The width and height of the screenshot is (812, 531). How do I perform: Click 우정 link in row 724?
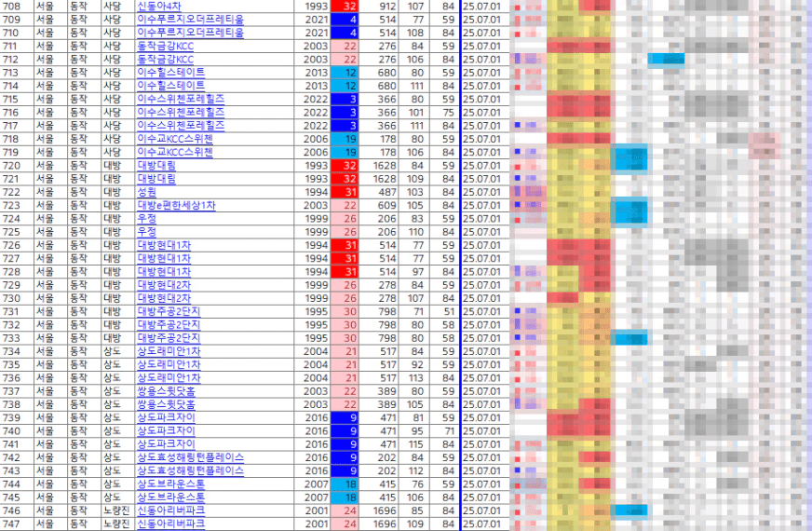(x=146, y=219)
